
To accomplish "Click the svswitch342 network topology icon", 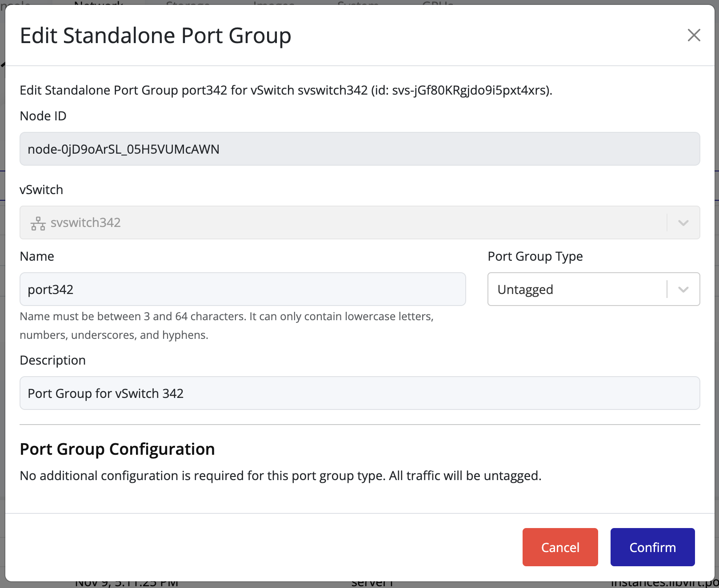I will pyautogui.click(x=37, y=222).
